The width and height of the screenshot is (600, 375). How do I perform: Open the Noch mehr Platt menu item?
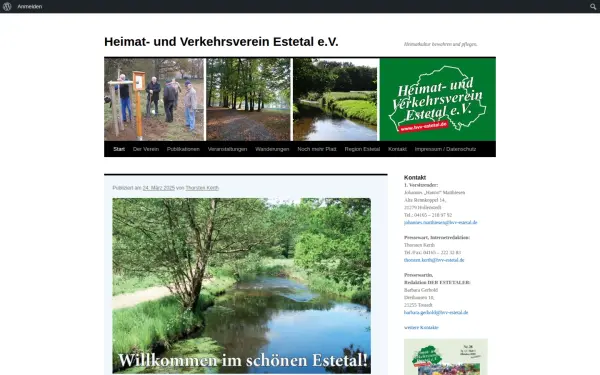click(x=317, y=149)
